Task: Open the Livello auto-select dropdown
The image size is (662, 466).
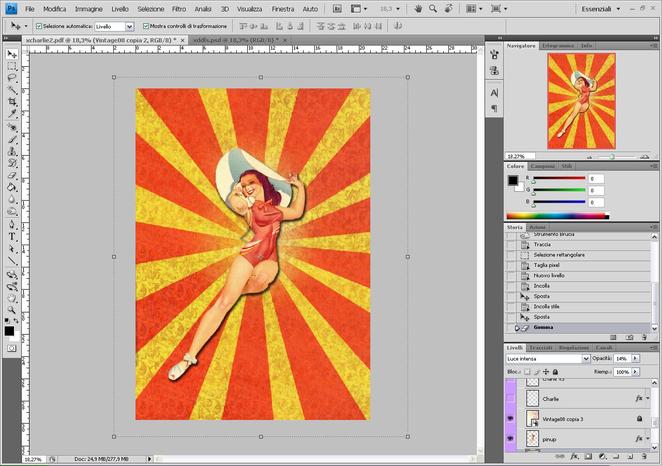Action: [x=129, y=26]
